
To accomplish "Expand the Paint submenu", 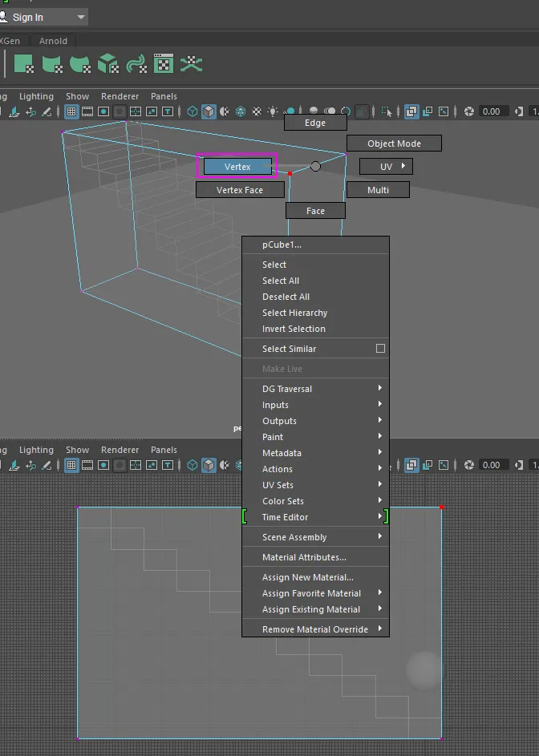I will 315,437.
